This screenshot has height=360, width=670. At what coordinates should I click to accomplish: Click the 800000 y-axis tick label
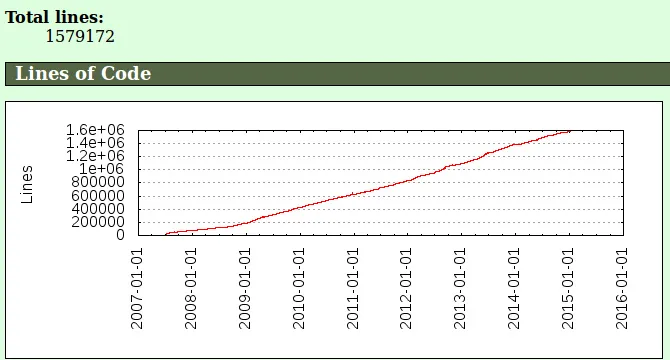(x=98, y=182)
